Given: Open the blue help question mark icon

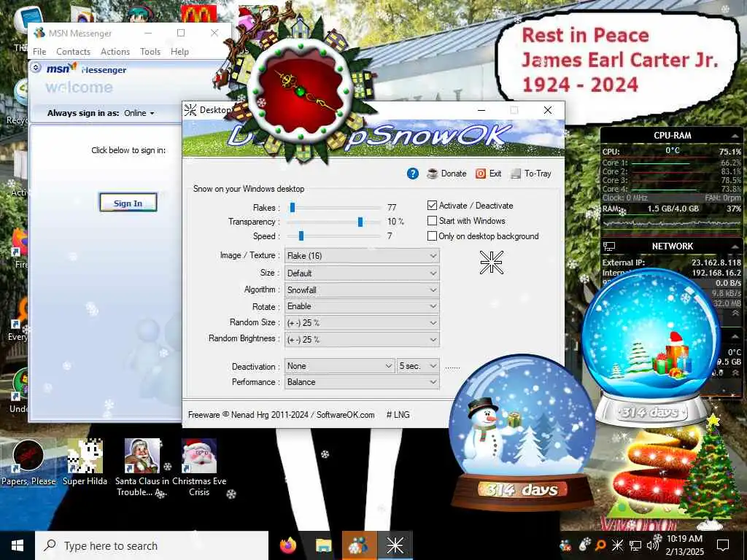Looking at the screenshot, I should tap(413, 174).
